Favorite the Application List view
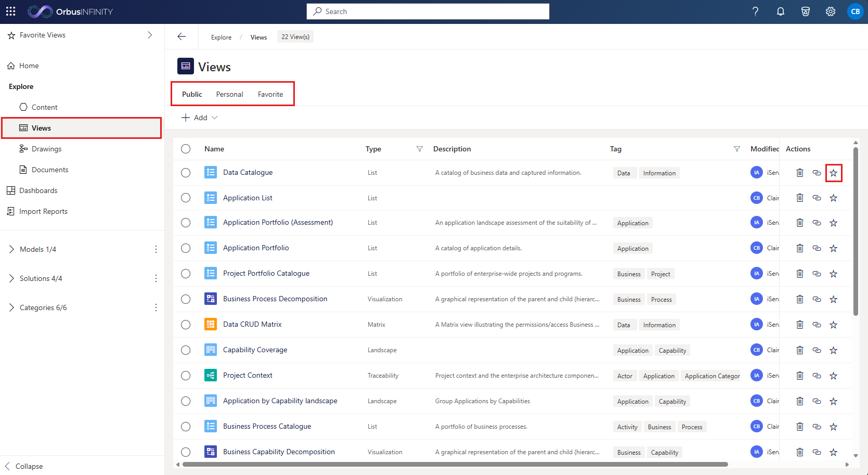Viewport: 868px width, 475px height. click(x=834, y=198)
